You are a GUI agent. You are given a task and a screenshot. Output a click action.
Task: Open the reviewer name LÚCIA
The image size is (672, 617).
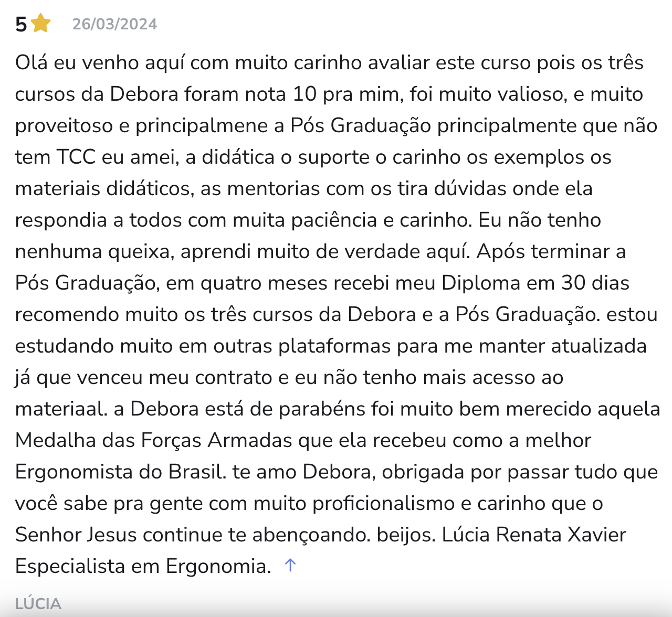pyautogui.click(x=38, y=604)
